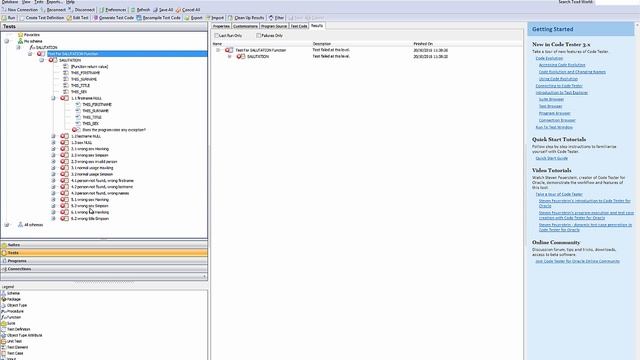
Task: Open the Run To Test Window link
Action: [554, 127]
